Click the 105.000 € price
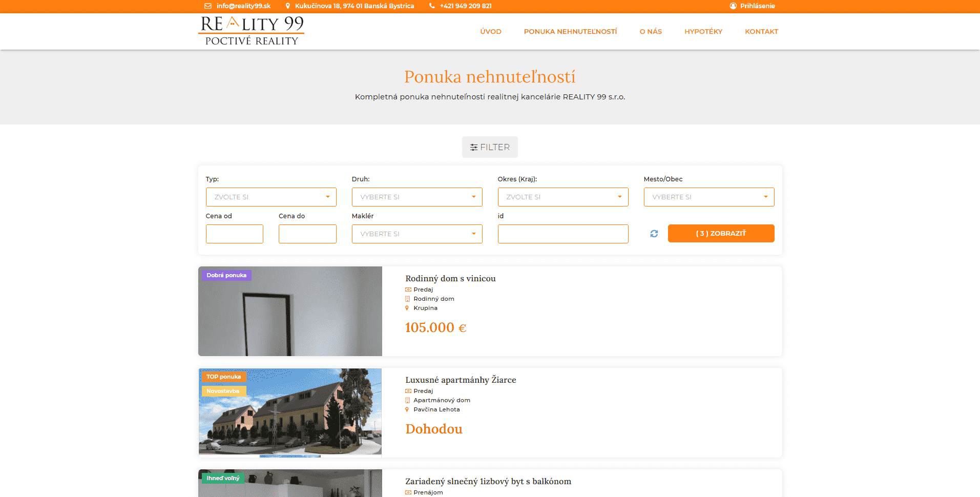This screenshot has height=497, width=980. tap(435, 328)
